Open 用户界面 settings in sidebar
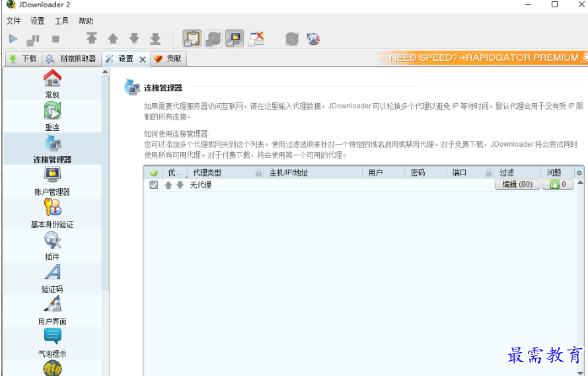Screen dimensions: 588x376 tap(52, 311)
